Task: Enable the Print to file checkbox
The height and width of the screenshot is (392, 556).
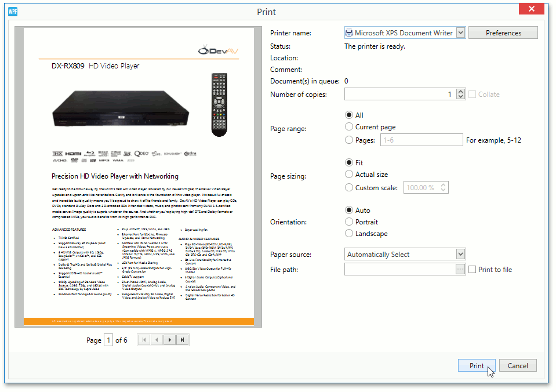Action: pos(472,270)
